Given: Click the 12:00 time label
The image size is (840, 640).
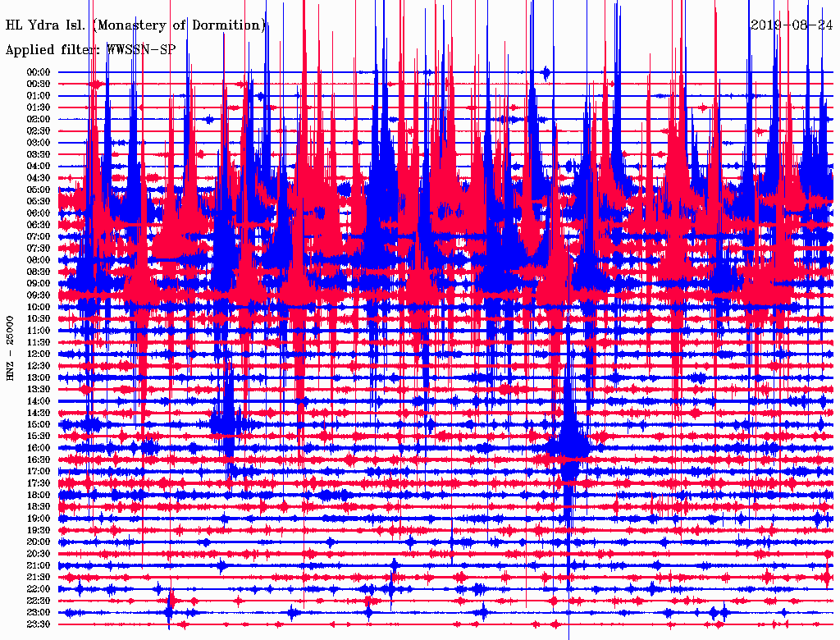Looking at the screenshot, I should (x=38, y=354).
